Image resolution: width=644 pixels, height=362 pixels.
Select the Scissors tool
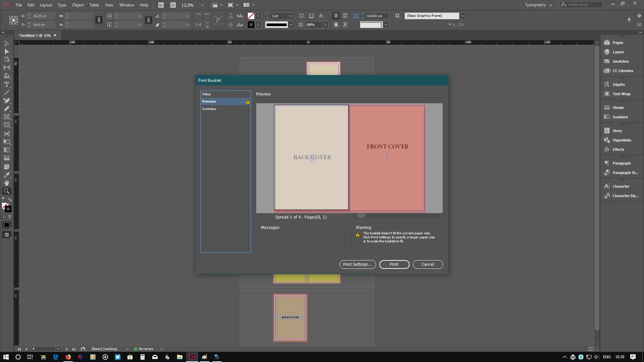point(6,133)
